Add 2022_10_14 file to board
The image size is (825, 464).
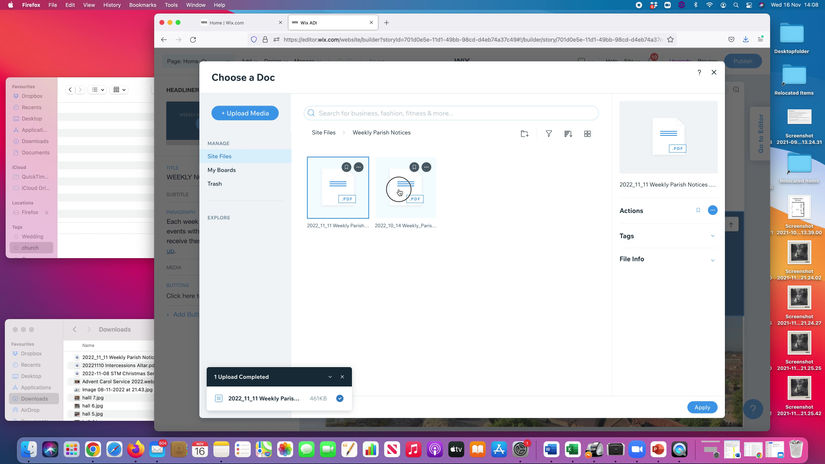point(414,167)
